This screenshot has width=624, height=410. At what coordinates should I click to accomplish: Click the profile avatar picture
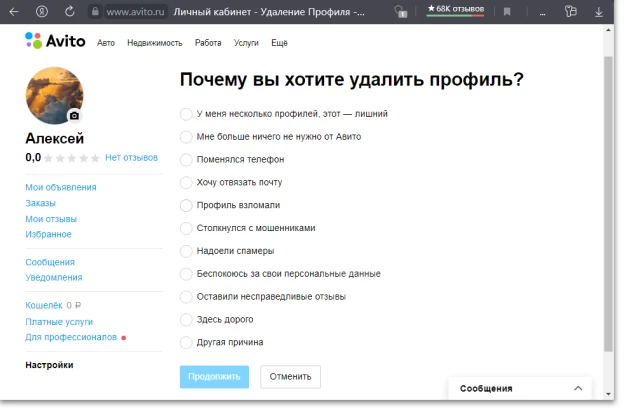coord(55,96)
